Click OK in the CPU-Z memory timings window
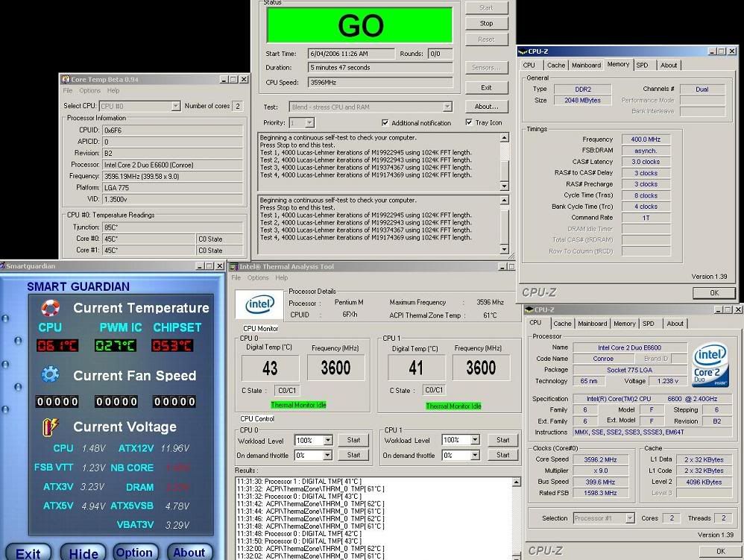The height and width of the screenshot is (560, 744). [x=714, y=293]
